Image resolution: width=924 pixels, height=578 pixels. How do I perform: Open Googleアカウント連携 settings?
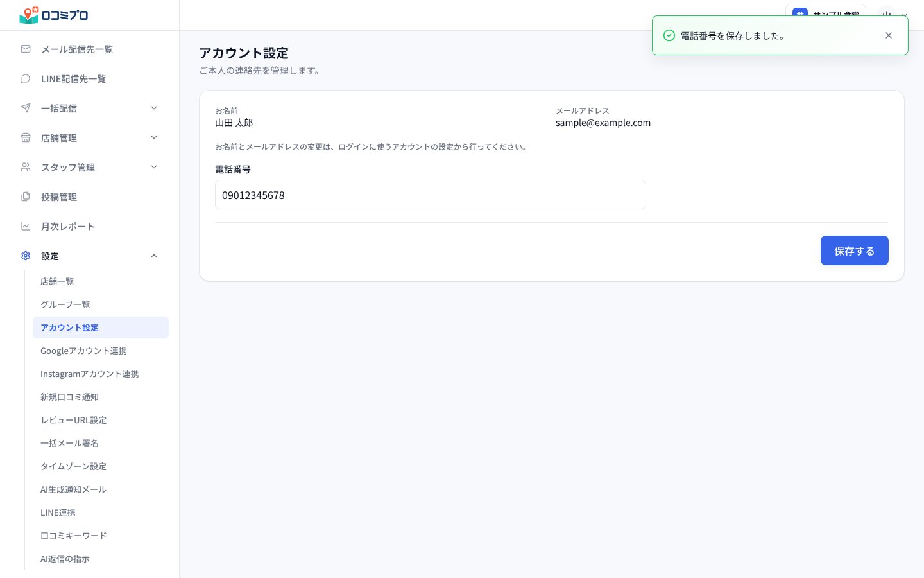click(101, 351)
